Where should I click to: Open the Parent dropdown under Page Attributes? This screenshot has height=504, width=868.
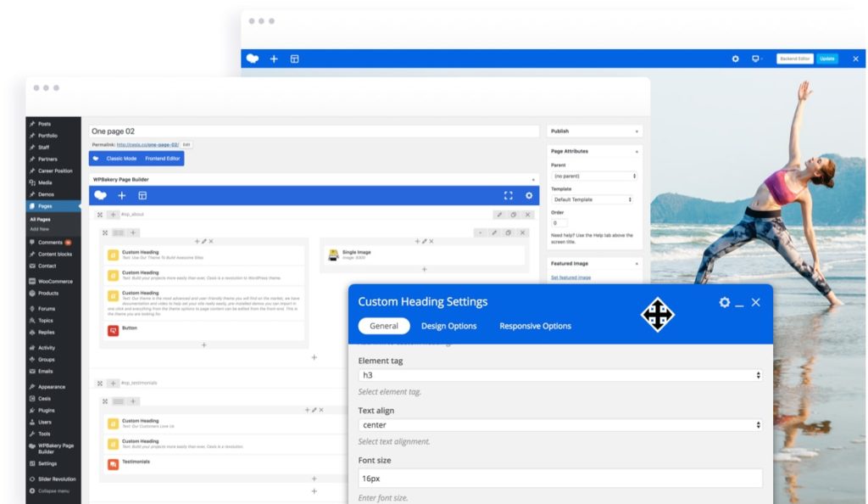pos(593,176)
